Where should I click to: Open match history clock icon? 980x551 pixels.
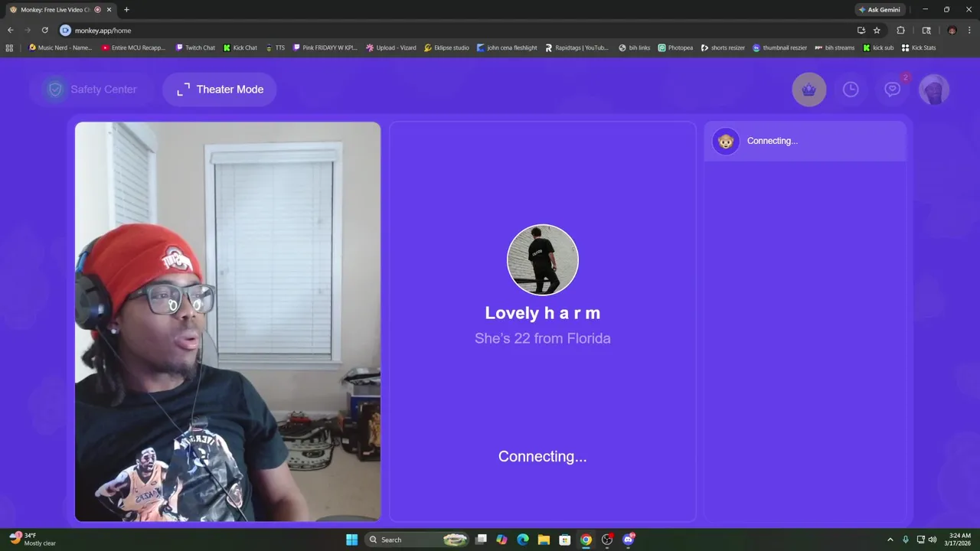851,90
